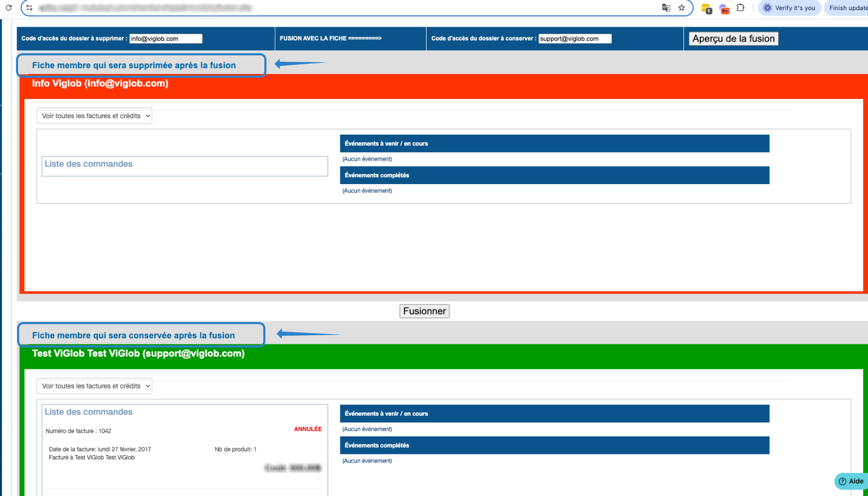This screenshot has width=868, height=496.
Task: Edit the dossier à conserver email field
Action: coord(575,39)
